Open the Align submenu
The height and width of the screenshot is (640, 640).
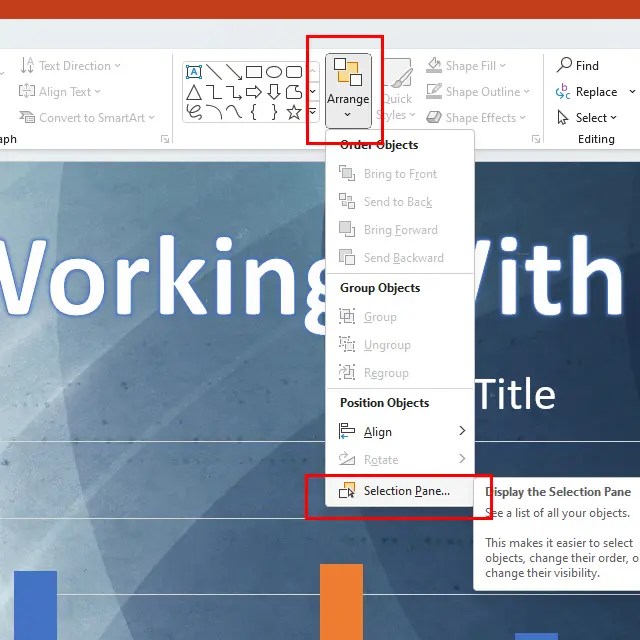[400, 431]
